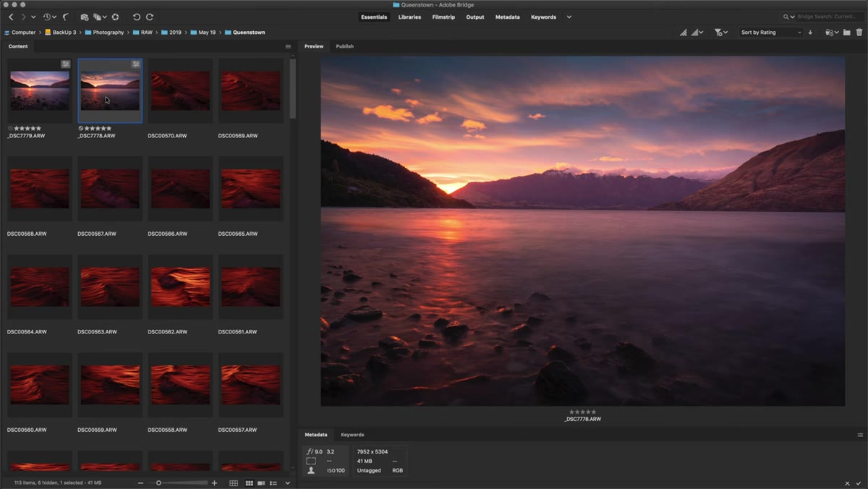
Task: Select _DSC7779.ARW thumbnail
Action: pos(40,90)
